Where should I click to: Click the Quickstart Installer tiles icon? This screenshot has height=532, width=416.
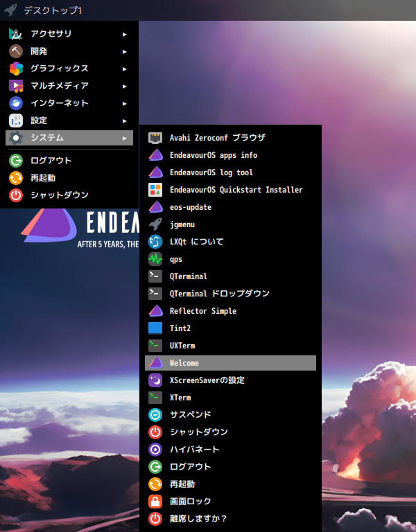[155, 190]
